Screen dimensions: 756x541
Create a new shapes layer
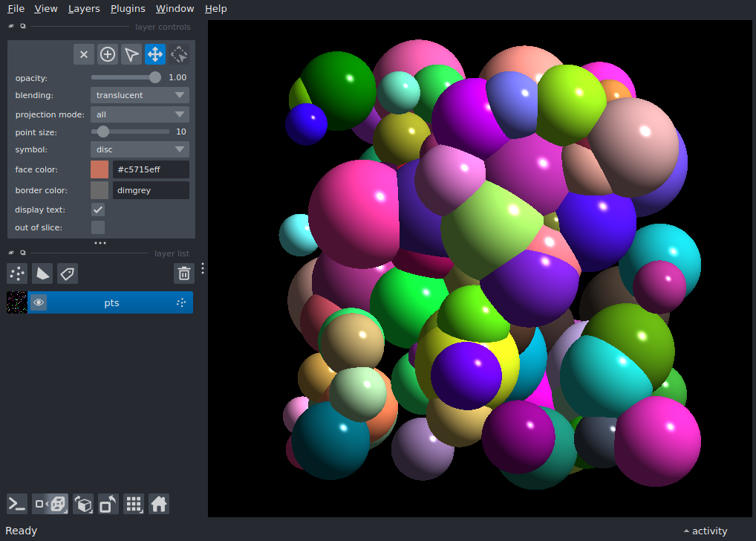click(42, 273)
